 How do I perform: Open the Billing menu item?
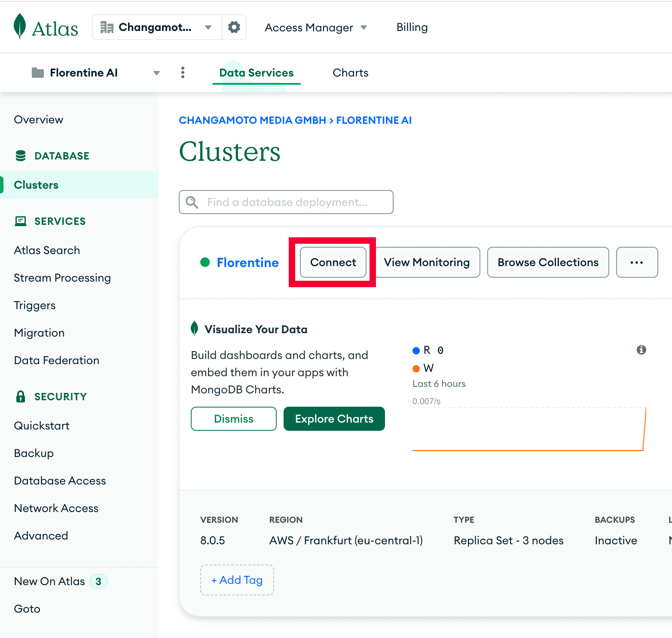[412, 28]
